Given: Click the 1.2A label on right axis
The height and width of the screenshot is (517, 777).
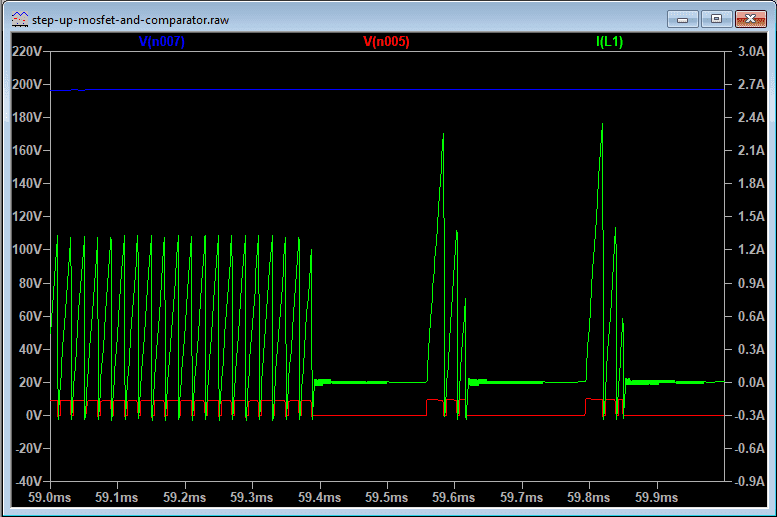Looking at the screenshot, I should click(750, 249).
